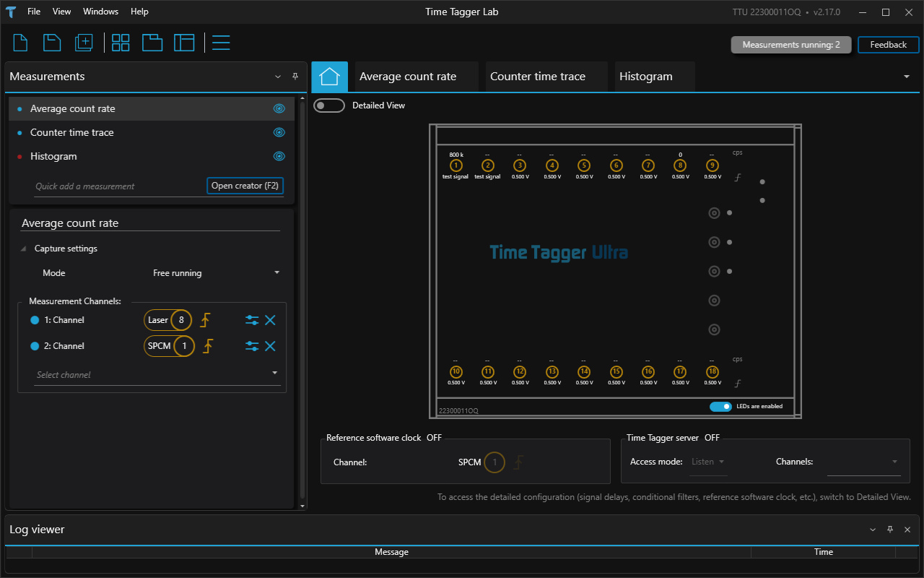Close the Log viewer panel
Screen dimensions: 924x578
click(907, 530)
